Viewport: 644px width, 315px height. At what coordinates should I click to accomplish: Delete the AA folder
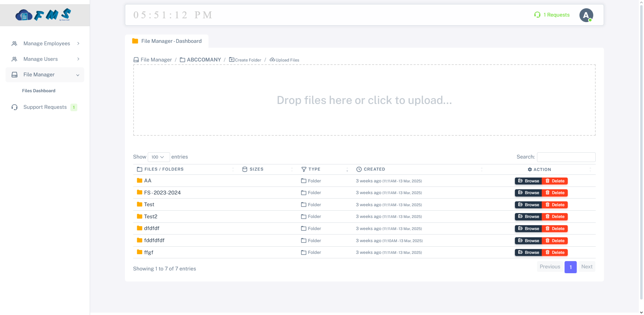pos(555,181)
